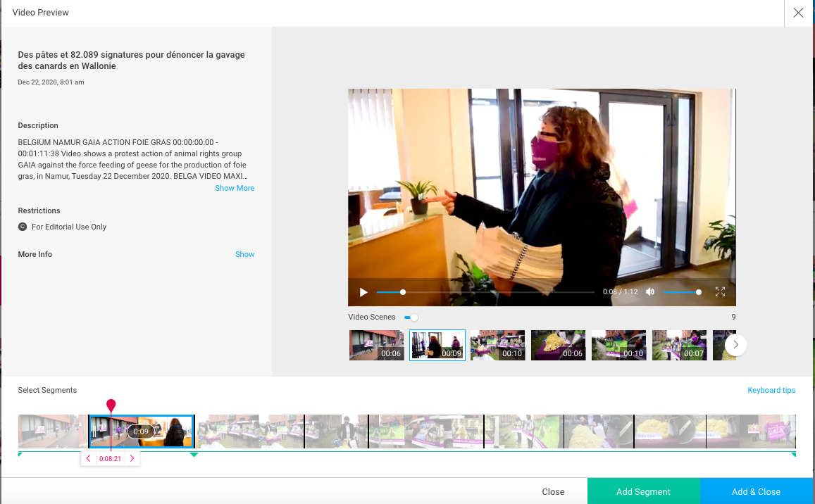Select the 00:07 scene thumbnail
Viewport: 815px width, 504px height.
pyautogui.click(x=679, y=345)
